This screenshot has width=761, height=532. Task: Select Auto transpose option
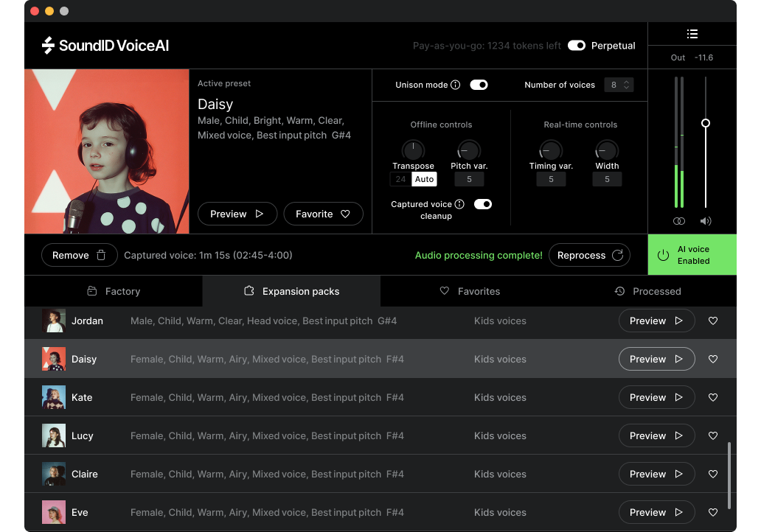click(424, 180)
